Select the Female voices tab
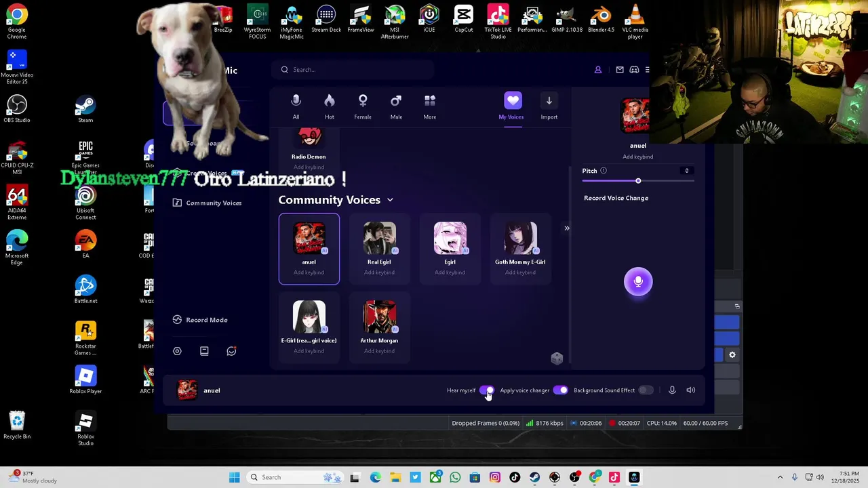 click(363, 107)
